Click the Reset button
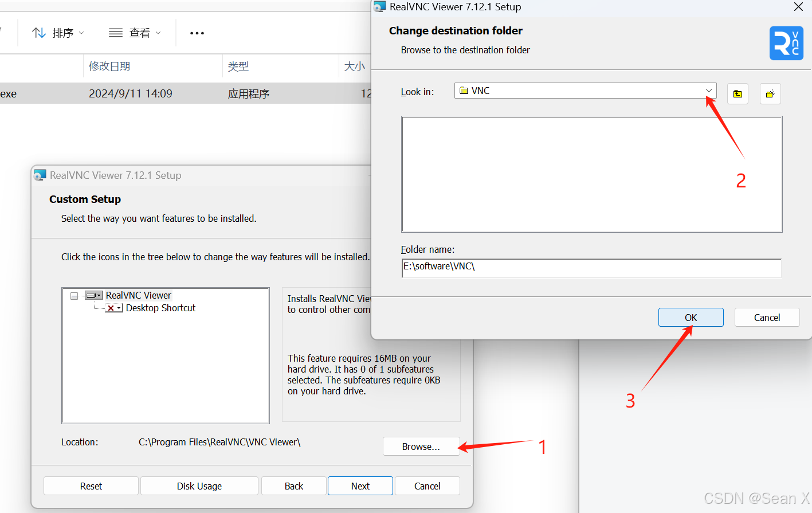 pos(91,486)
